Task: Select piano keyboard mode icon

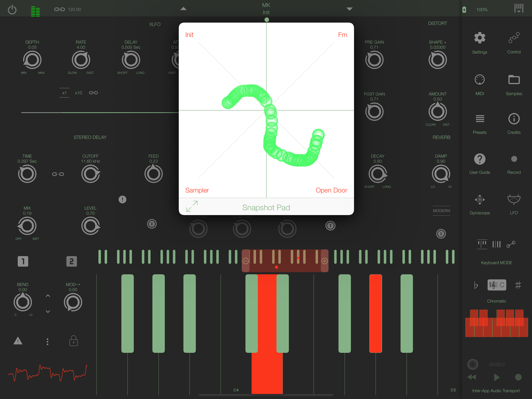Action: point(482,244)
